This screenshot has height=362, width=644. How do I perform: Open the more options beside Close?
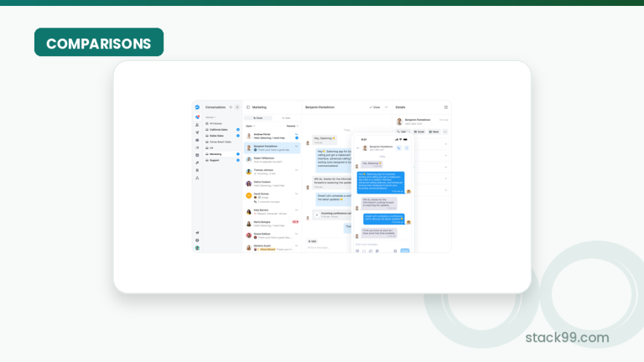(386, 107)
